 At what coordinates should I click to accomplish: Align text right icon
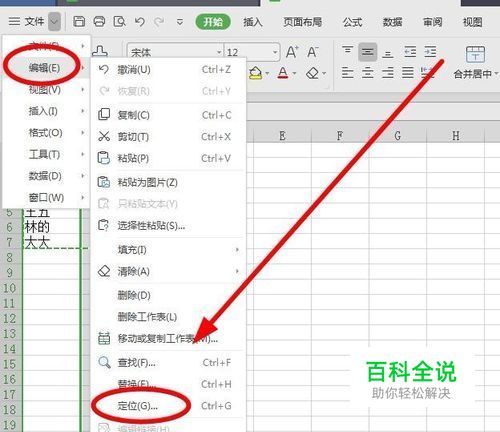[x=387, y=73]
